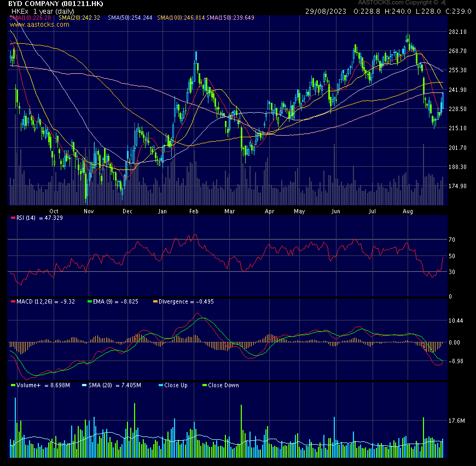This screenshot has height=466, width=476.
Task: Click the SMA(150):239.649 legend
Action: [x=230, y=18]
